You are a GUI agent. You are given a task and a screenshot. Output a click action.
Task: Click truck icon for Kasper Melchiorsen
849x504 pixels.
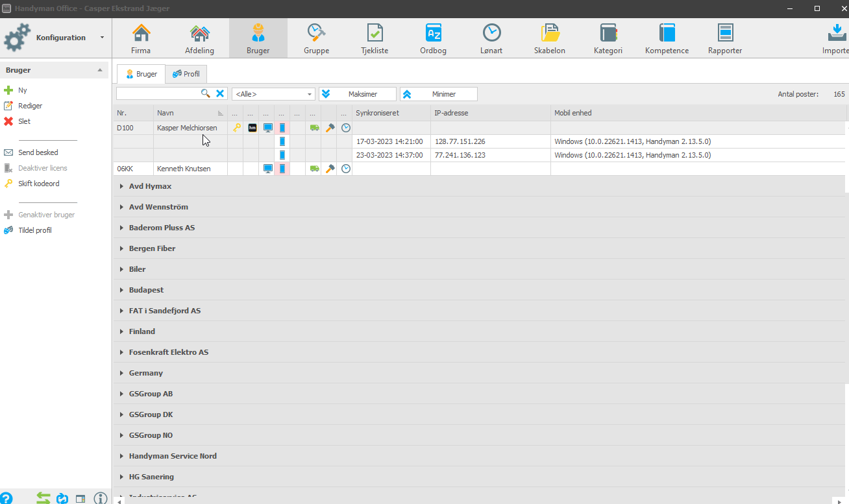(314, 128)
